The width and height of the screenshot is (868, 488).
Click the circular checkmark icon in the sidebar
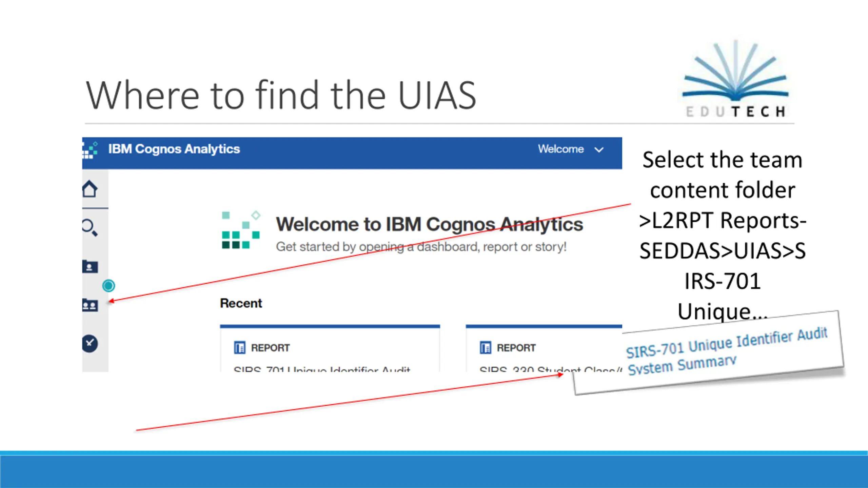(90, 344)
